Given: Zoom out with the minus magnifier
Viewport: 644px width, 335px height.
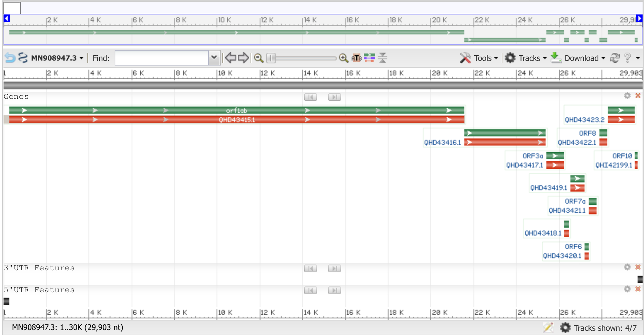Looking at the screenshot, I should pyautogui.click(x=259, y=58).
